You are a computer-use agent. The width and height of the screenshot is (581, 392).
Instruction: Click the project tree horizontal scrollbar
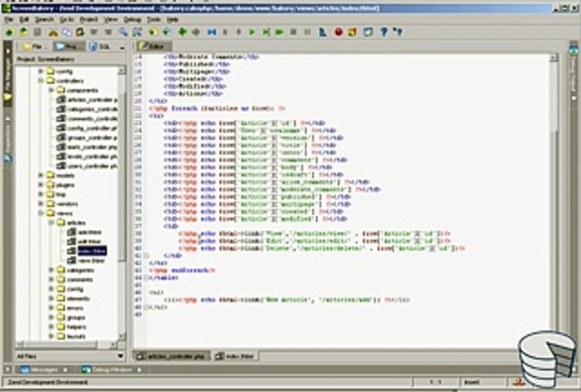[66, 345]
